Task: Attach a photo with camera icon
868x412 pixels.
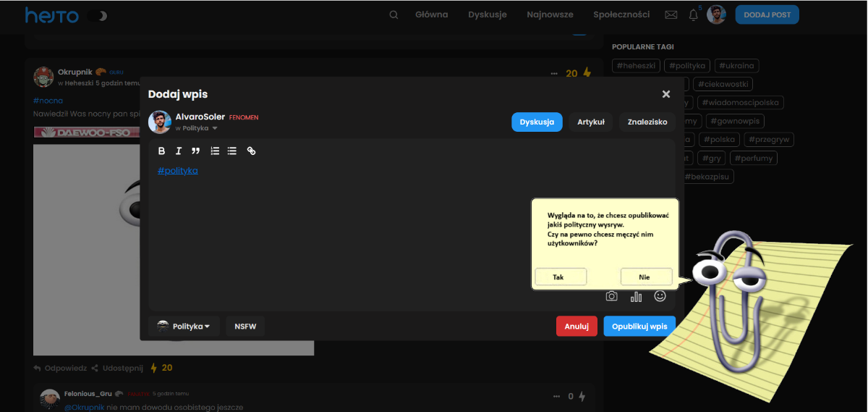Action: tap(611, 296)
